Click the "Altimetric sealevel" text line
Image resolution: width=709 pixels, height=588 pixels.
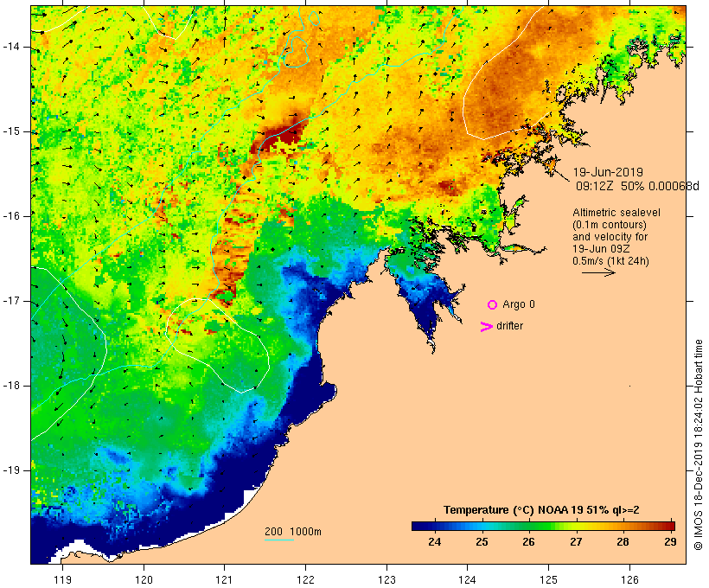(616, 213)
